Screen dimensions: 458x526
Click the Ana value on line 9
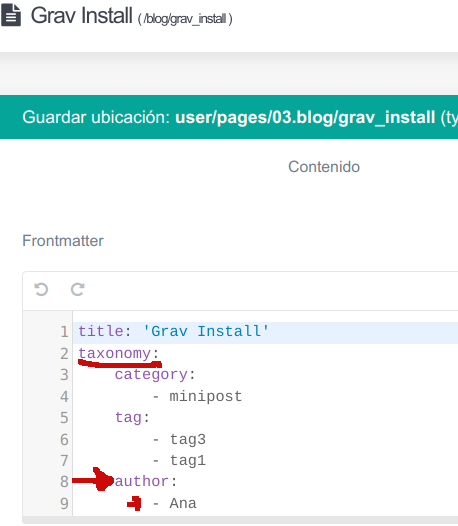coord(183,504)
